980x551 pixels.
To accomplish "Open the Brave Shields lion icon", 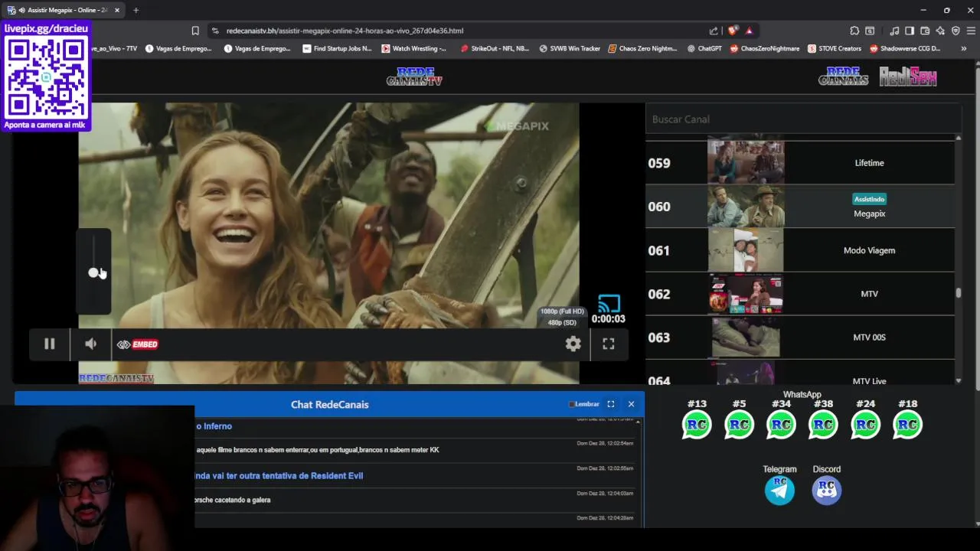I will (733, 31).
